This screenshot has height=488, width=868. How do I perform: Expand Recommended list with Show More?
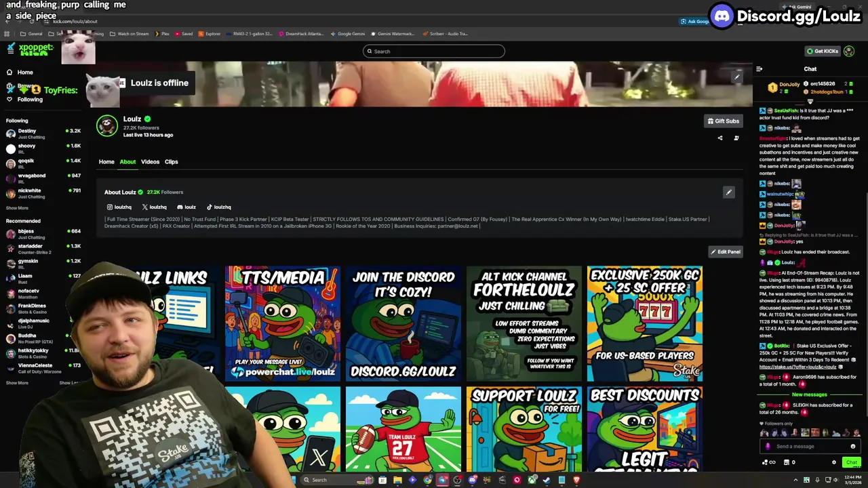point(17,383)
